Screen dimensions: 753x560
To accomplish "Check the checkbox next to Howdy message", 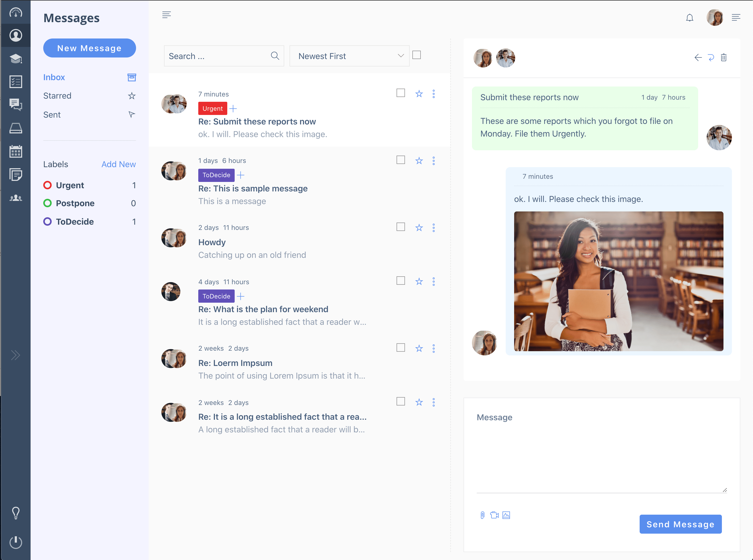I will (400, 226).
